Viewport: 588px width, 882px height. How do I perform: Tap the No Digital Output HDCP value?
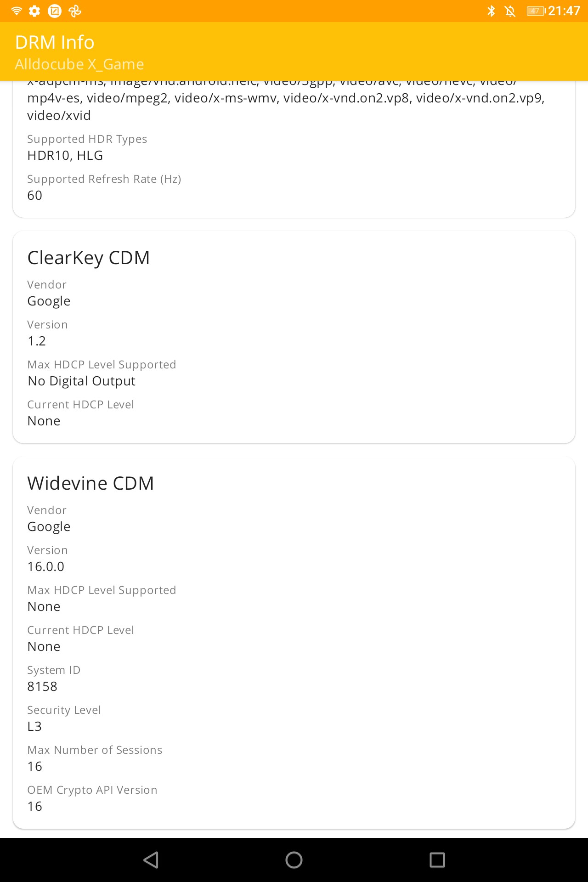[81, 381]
